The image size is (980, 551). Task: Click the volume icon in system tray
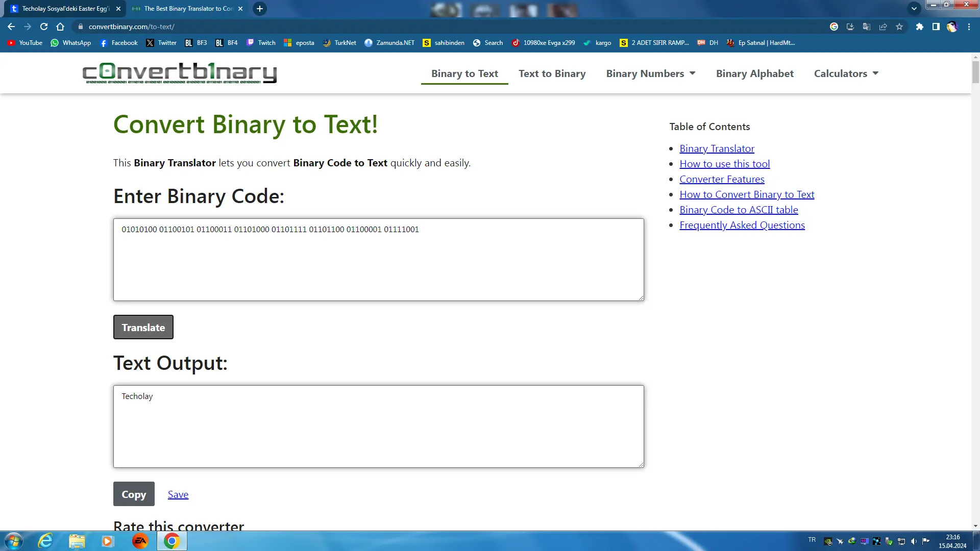tap(914, 541)
